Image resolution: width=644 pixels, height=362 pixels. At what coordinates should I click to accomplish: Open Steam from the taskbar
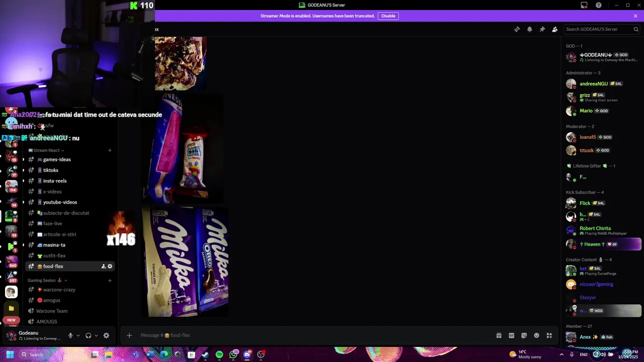tap(205, 354)
